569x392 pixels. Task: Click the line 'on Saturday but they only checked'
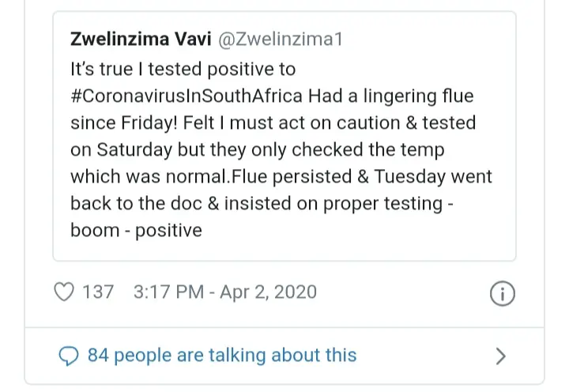(217, 149)
